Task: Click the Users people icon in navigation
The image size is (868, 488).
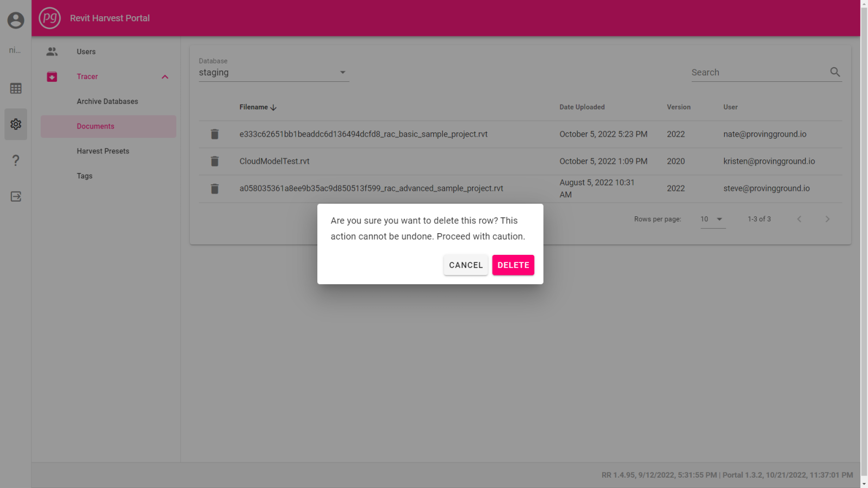Action: tap(52, 52)
